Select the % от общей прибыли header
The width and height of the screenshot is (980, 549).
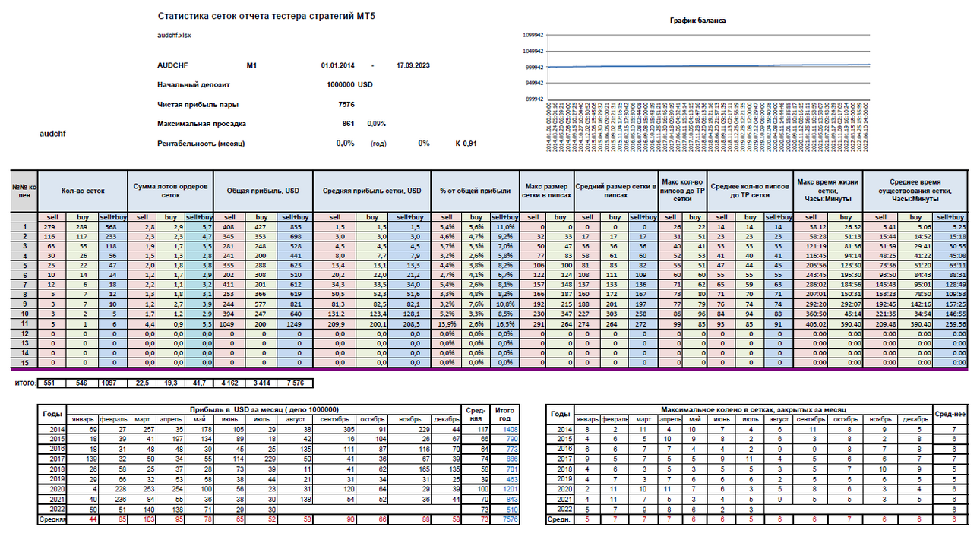point(475,191)
